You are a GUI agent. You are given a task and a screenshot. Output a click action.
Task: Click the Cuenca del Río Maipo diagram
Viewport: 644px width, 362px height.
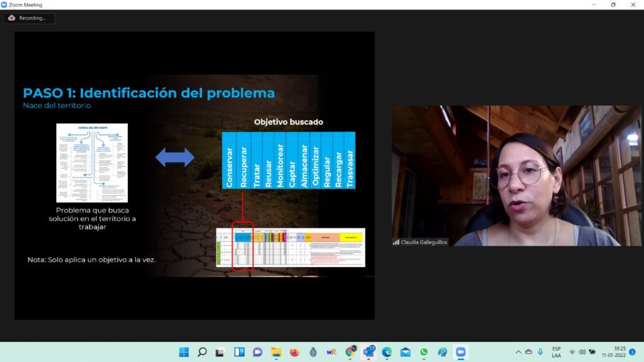(92, 163)
